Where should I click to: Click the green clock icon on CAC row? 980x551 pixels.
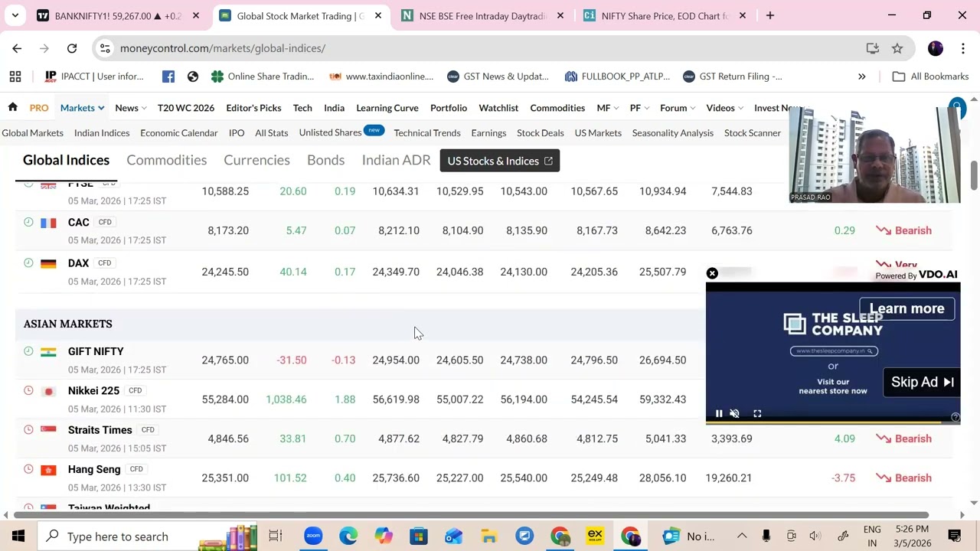[28, 222]
